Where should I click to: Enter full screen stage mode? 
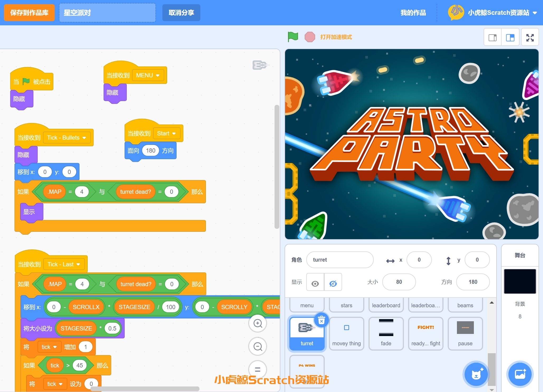tap(530, 37)
